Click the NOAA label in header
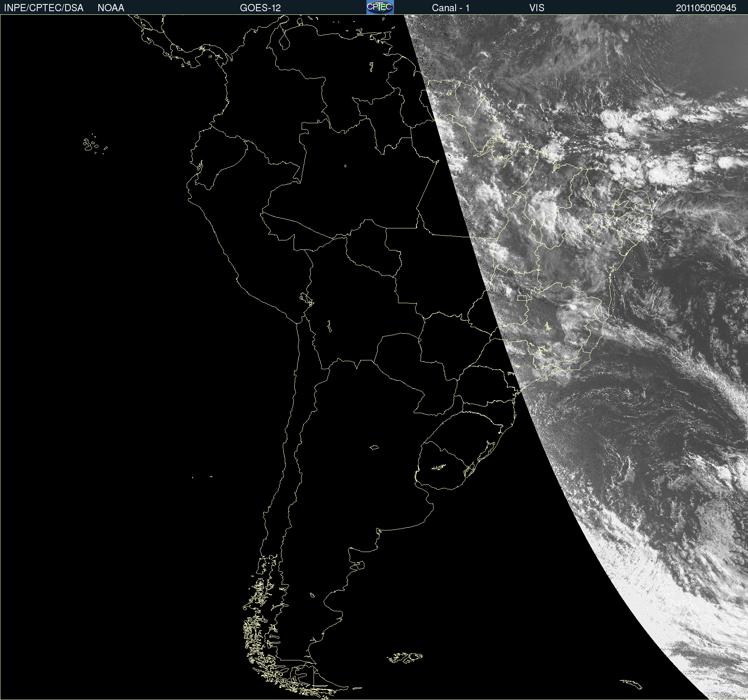The height and width of the screenshot is (700, 748). tap(111, 8)
